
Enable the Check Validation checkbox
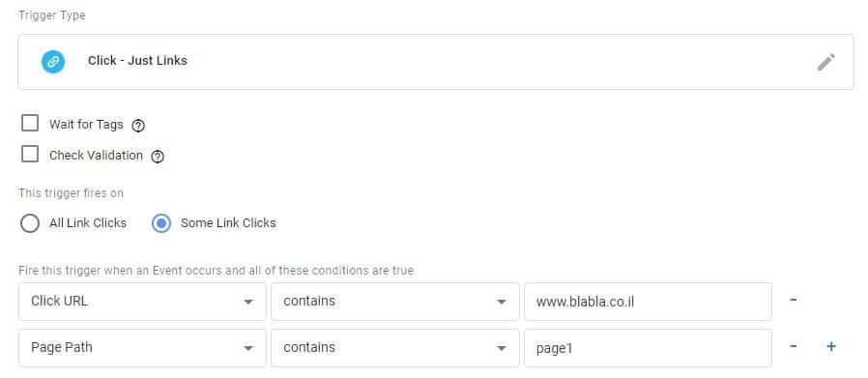[x=30, y=154]
